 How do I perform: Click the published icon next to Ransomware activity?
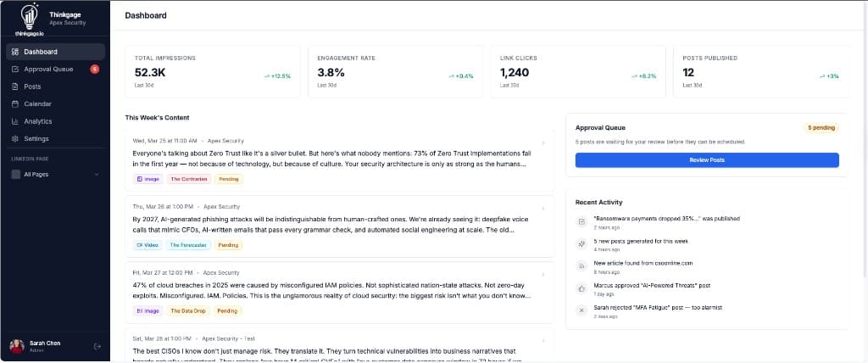pos(581,221)
